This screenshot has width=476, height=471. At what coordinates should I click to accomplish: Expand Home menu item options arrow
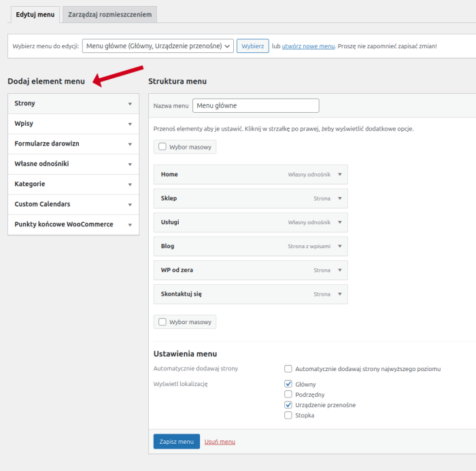340,175
